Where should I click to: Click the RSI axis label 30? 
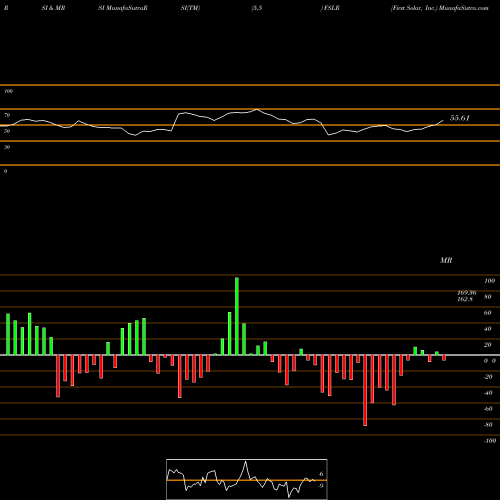pos(7,147)
